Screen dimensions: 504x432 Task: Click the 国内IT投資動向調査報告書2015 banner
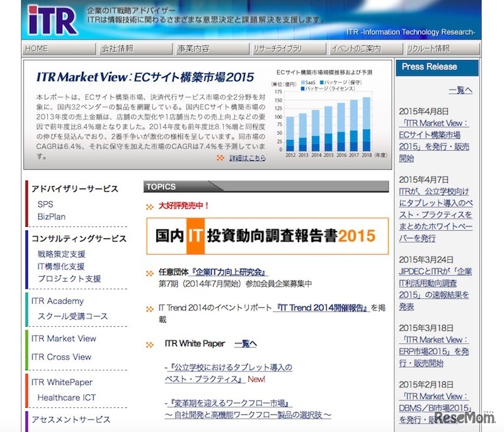tap(267, 236)
